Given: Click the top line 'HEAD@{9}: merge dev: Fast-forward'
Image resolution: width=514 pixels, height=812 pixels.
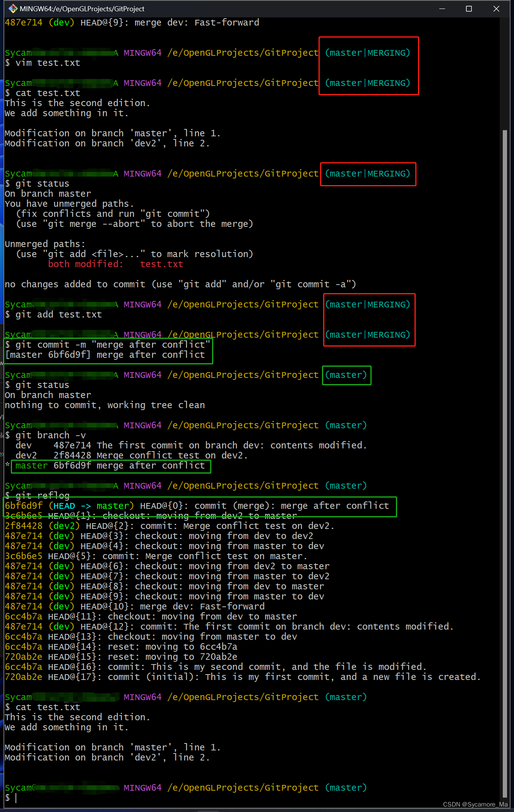Looking at the screenshot, I should pos(132,22).
